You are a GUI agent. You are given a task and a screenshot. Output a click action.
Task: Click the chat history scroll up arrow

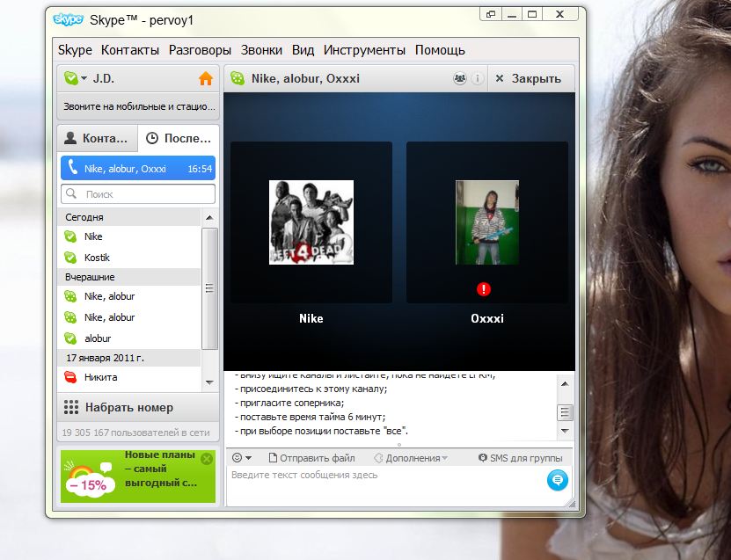click(x=565, y=384)
